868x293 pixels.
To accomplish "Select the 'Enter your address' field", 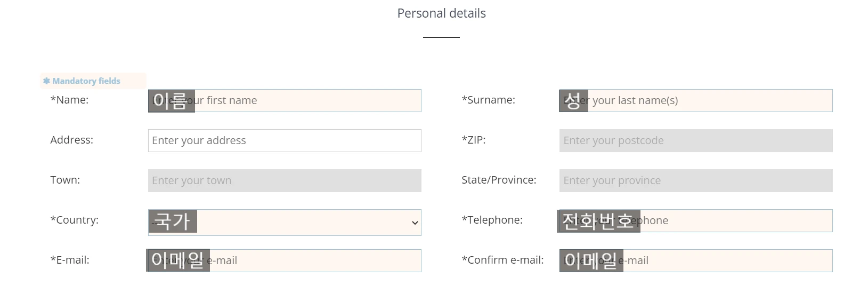I will click(x=285, y=141).
